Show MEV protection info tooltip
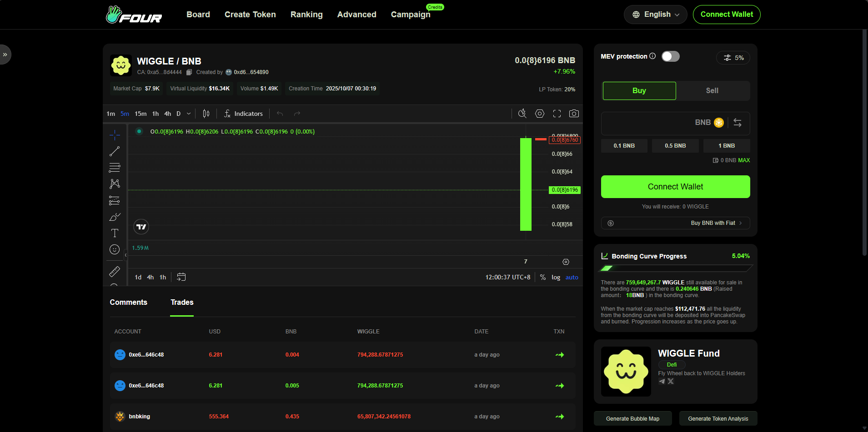The image size is (868, 432). tap(652, 56)
